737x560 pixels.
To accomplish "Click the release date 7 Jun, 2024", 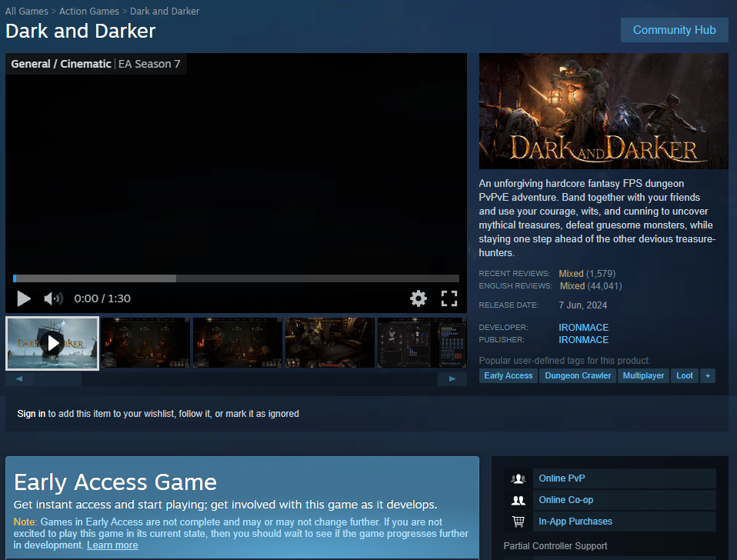I will 583,305.
